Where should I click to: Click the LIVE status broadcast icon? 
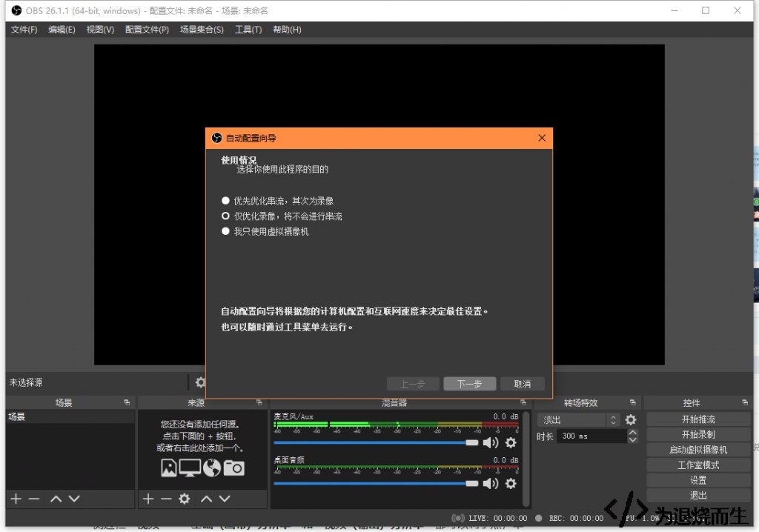[x=457, y=518]
